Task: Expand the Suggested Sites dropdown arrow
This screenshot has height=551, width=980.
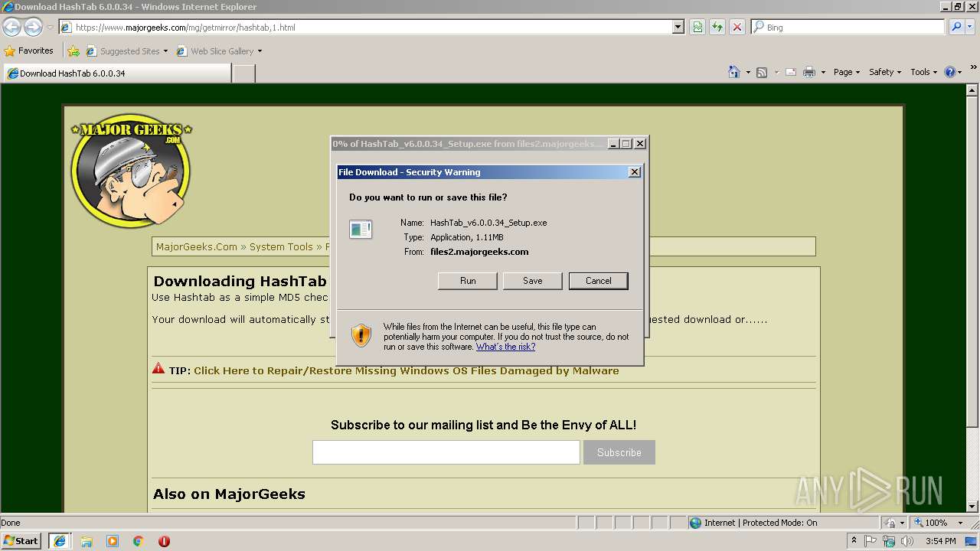Action: point(165,51)
